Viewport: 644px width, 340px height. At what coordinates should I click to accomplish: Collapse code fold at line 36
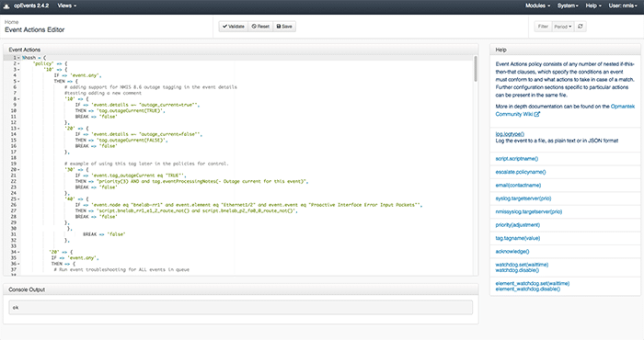coord(18,264)
